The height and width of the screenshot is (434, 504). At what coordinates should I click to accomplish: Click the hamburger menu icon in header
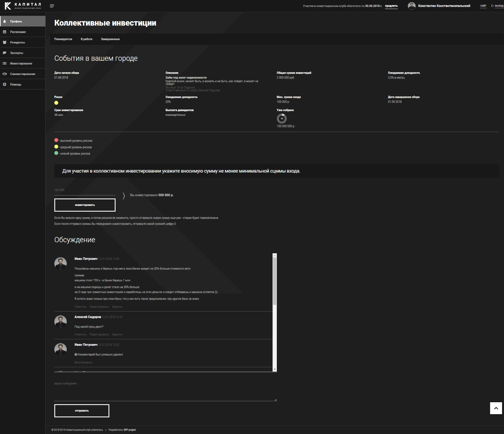52,6
